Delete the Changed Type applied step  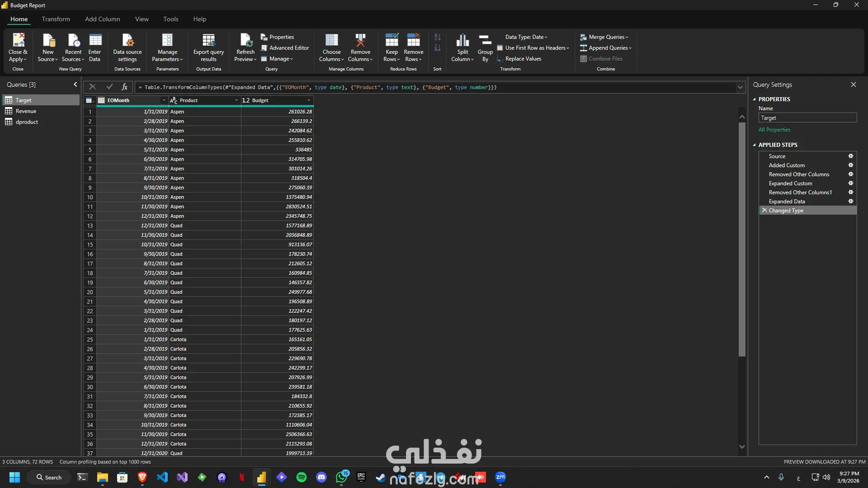point(764,211)
